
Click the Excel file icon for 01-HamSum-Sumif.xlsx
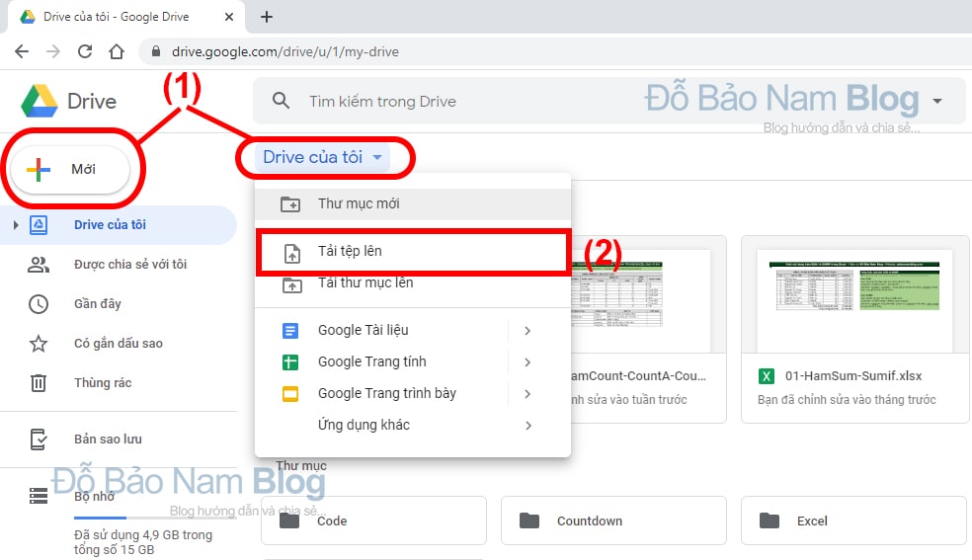[x=767, y=376]
